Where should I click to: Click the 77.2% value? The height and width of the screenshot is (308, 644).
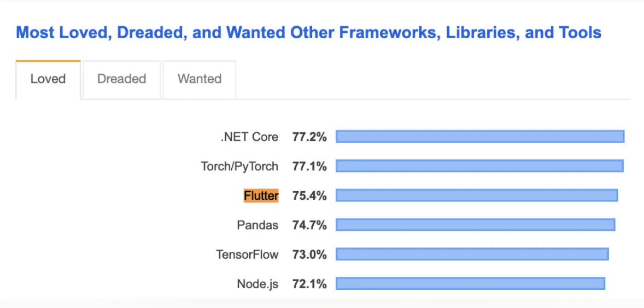tap(309, 137)
